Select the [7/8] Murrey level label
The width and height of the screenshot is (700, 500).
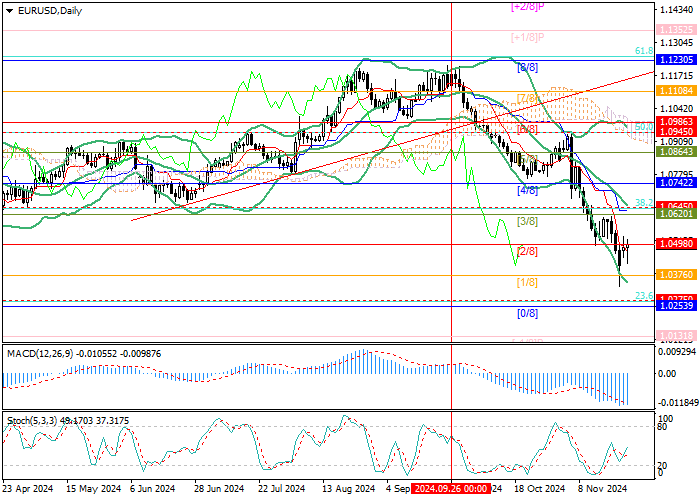tap(527, 98)
